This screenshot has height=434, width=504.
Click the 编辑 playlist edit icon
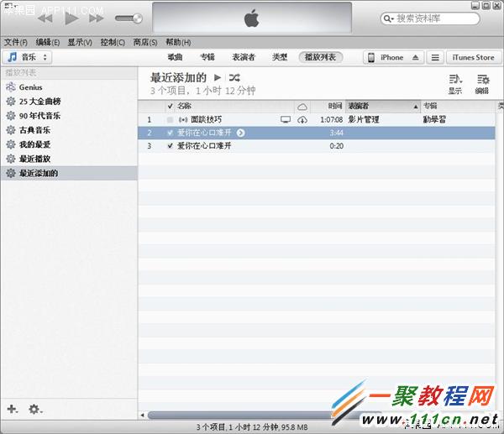pyautogui.click(x=482, y=84)
